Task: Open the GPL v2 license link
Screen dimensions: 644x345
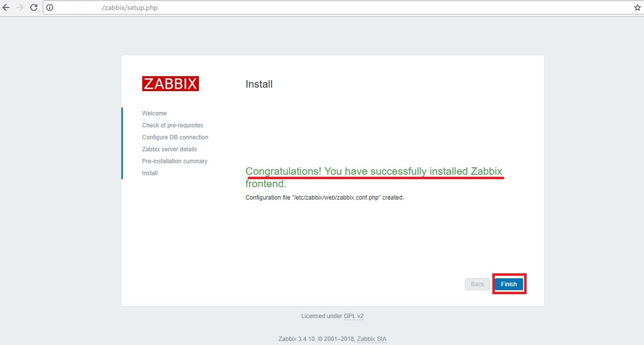Action: (x=354, y=316)
